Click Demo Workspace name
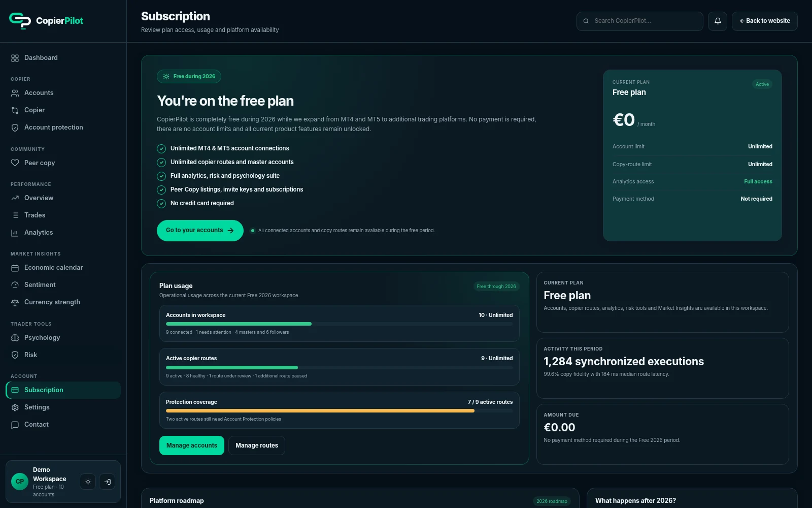This screenshot has height=508, width=812. click(49, 474)
